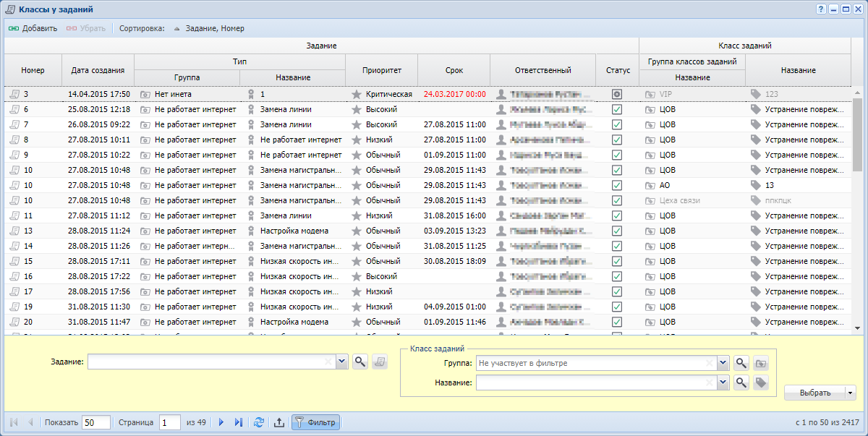Click the tag icon beside Название filter

coord(760,382)
